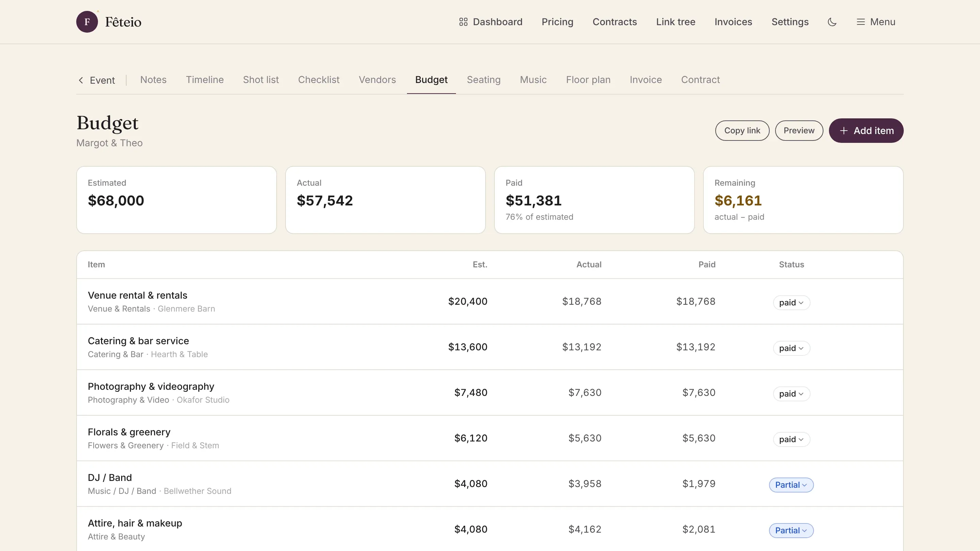Select the Florals & greenery item
This screenshot has width=980, height=551.
point(129,432)
